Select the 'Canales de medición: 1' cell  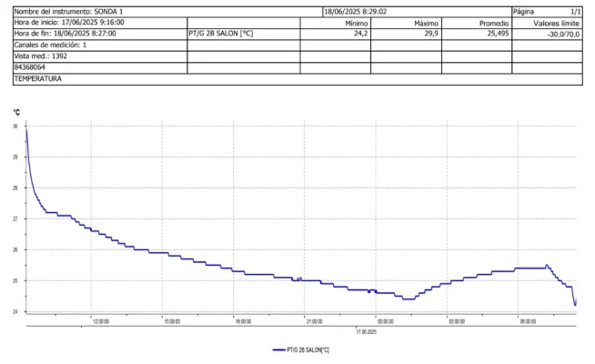100,45
